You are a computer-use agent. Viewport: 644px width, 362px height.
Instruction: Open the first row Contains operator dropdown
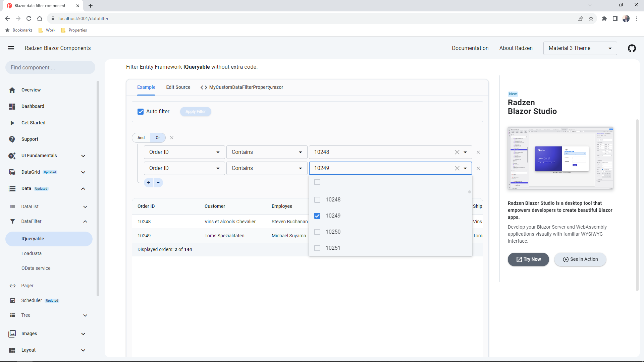[x=267, y=152]
